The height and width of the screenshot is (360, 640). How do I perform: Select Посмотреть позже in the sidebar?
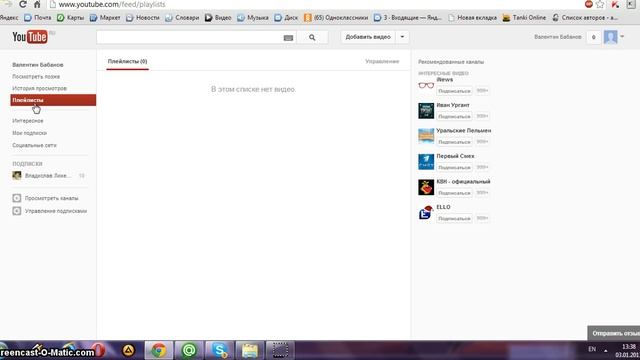click(36, 77)
